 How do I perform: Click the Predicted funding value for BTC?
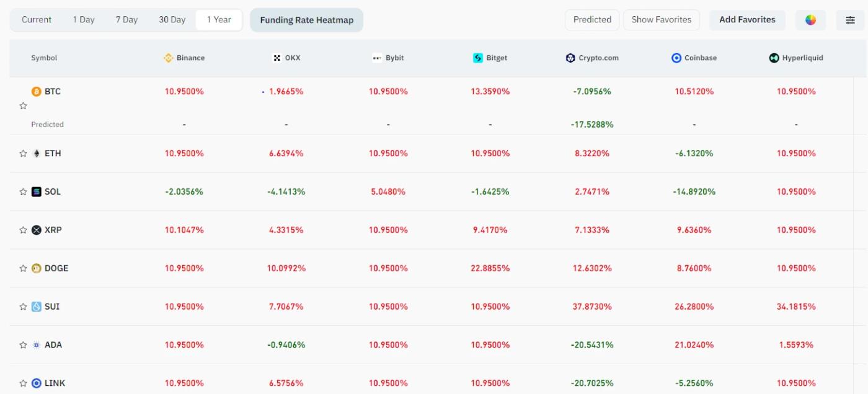coord(591,124)
